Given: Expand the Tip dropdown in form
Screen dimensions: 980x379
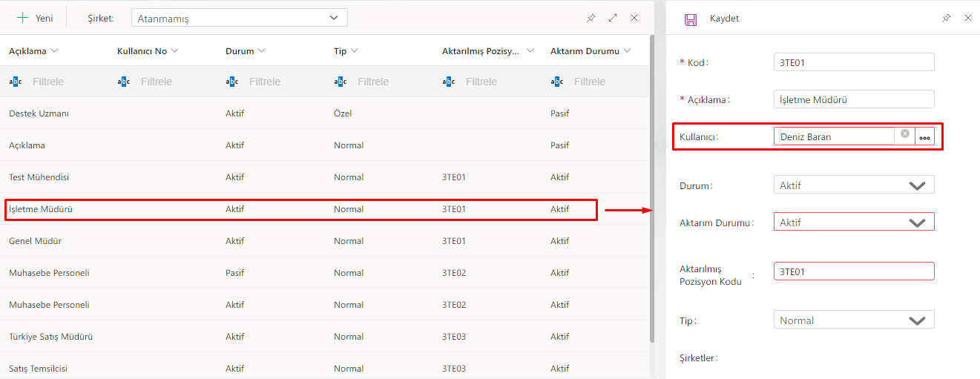Looking at the screenshot, I should click(917, 320).
